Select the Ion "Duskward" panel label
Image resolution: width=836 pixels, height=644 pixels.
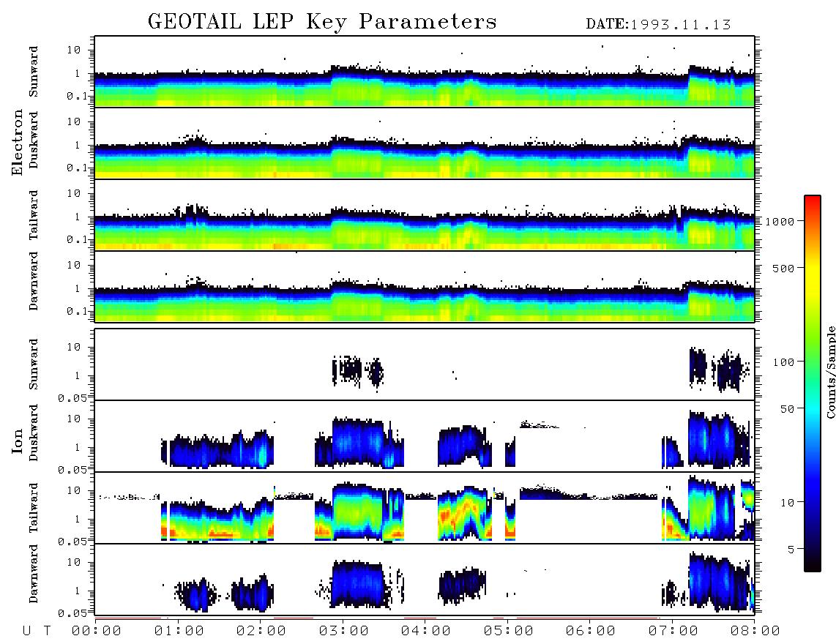click(34, 433)
